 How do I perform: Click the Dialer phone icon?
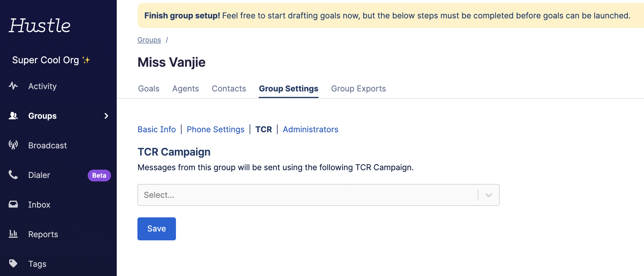[x=13, y=175]
